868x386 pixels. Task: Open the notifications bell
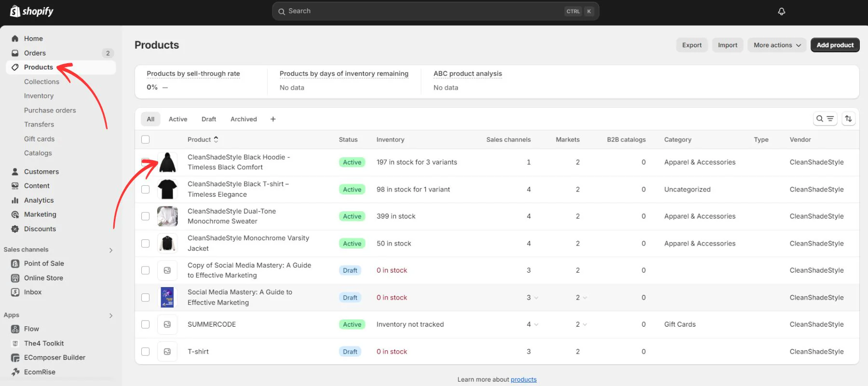pos(782,11)
